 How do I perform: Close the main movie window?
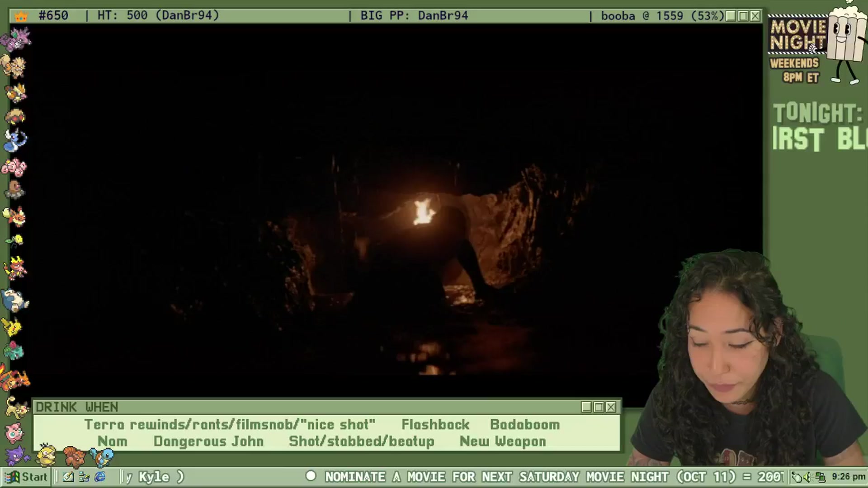[x=755, y=16]
